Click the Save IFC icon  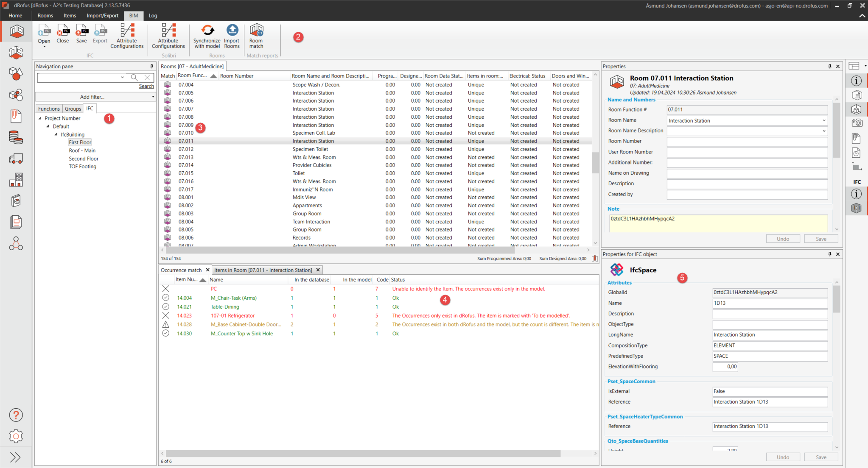(x=81, y=31)
